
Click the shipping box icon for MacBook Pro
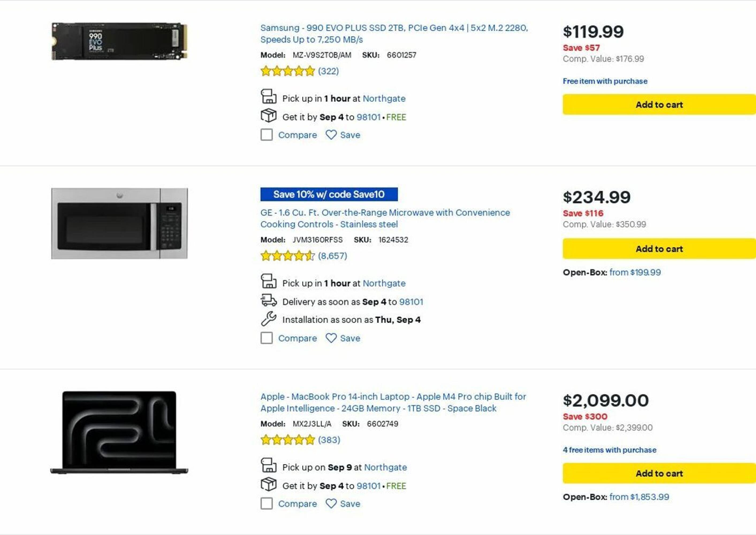269,484
